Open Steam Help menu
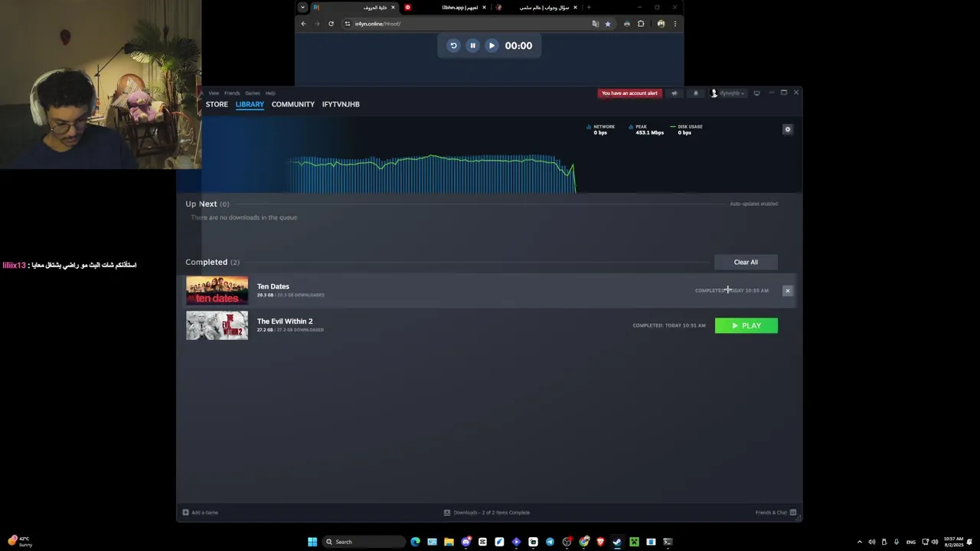 [270, 93]
